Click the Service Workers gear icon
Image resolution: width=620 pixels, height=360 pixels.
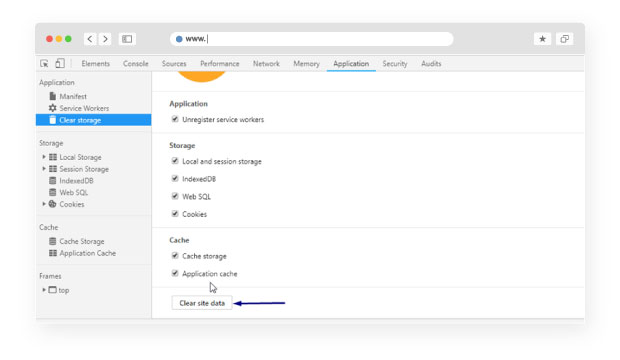coord(53,108)
